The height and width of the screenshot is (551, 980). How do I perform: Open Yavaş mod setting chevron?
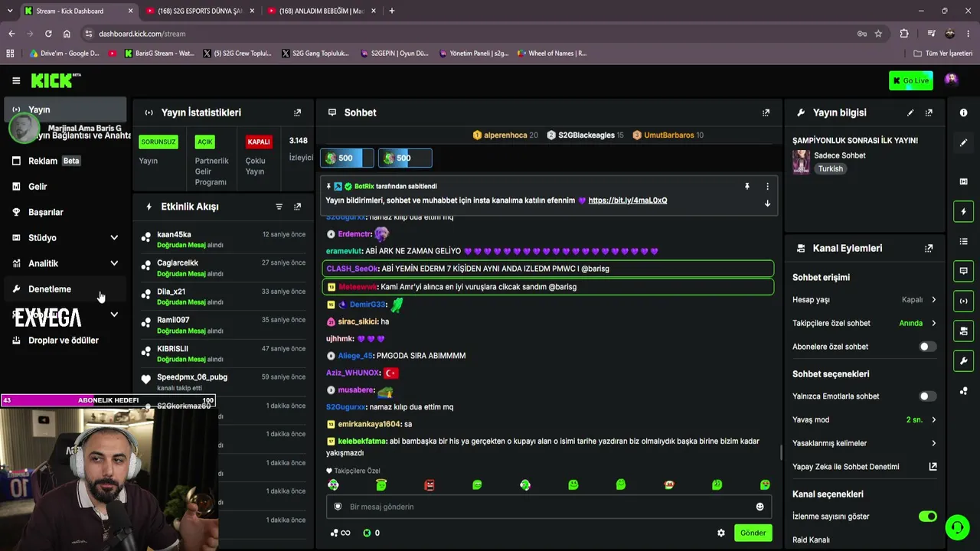933,420
